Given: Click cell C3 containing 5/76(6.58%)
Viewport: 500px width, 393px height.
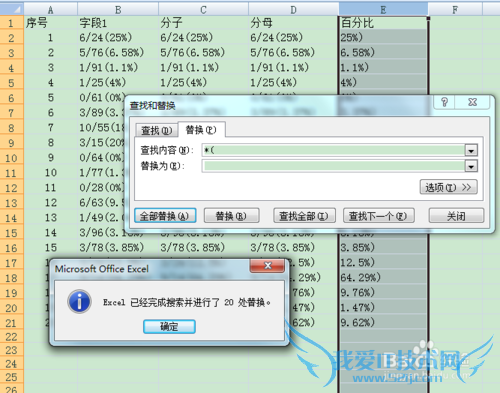Looking at the screenshot, I should point(203,52).
